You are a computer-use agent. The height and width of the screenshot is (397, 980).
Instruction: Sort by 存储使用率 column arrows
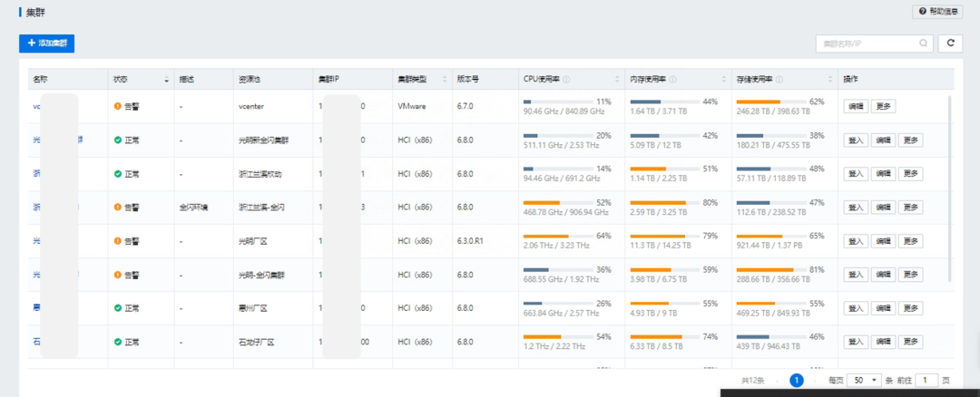(830, 80)
